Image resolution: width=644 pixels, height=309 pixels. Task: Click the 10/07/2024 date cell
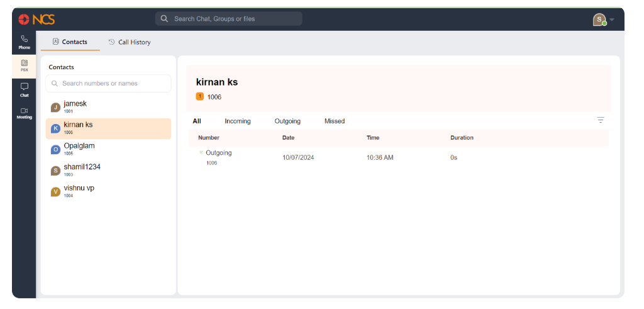point(298,157)
